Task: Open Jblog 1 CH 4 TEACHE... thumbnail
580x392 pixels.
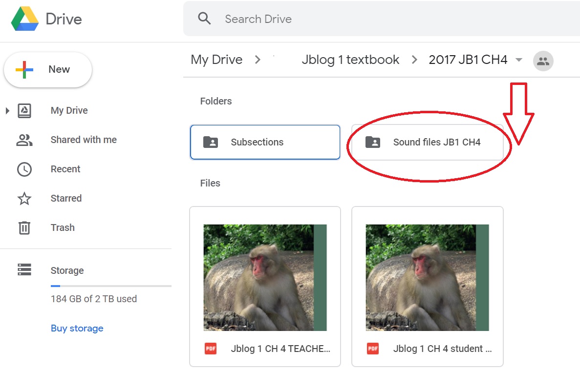Action: 265,277
